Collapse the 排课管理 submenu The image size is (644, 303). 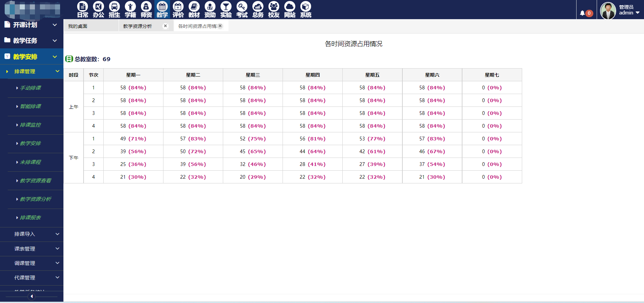coord(32,71)
